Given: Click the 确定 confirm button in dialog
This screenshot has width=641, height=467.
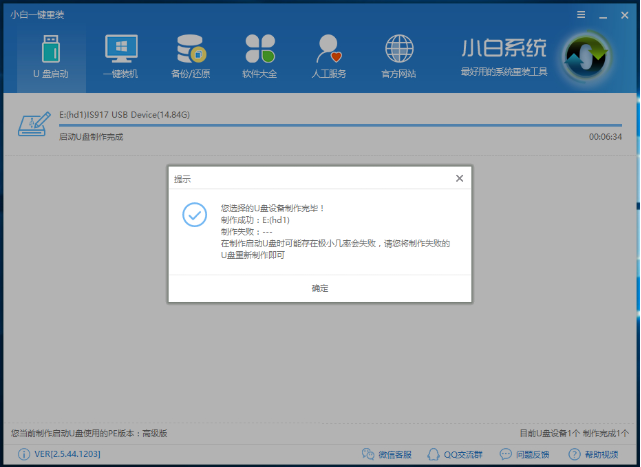Looking at the screenshot, I should 320,288.
